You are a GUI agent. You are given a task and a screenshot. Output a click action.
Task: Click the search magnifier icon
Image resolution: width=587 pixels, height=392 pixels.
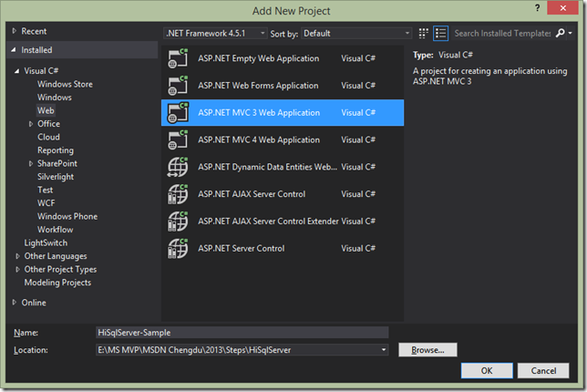tap(561, 33)
